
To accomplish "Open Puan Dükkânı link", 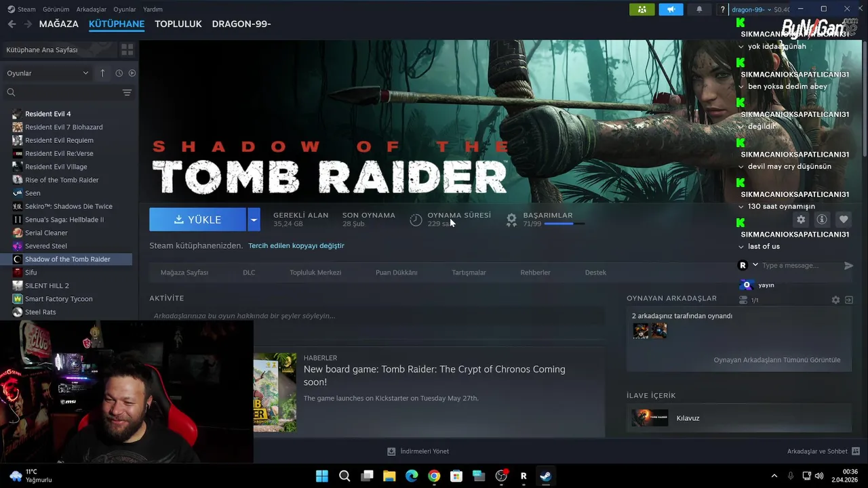I will (397, 272).
